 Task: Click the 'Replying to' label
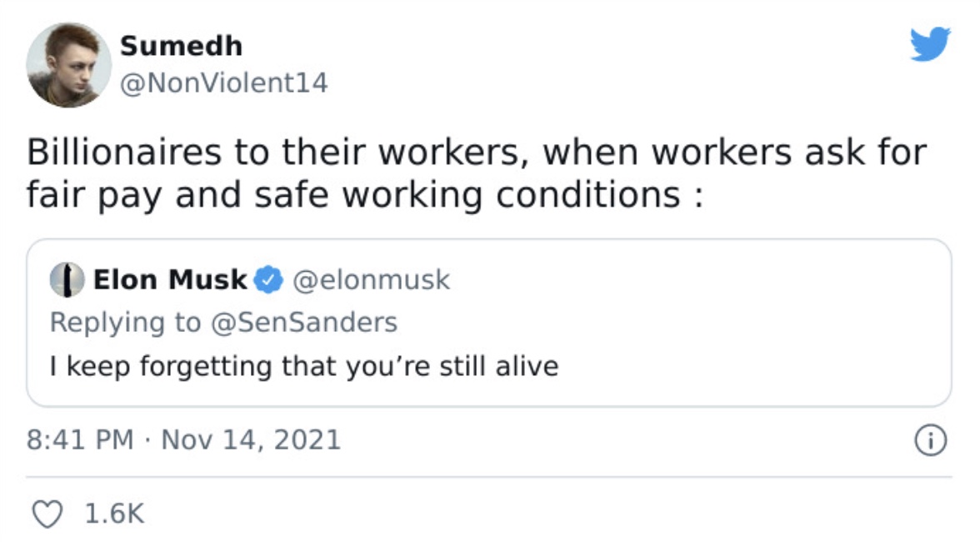[x=125, y=323]
